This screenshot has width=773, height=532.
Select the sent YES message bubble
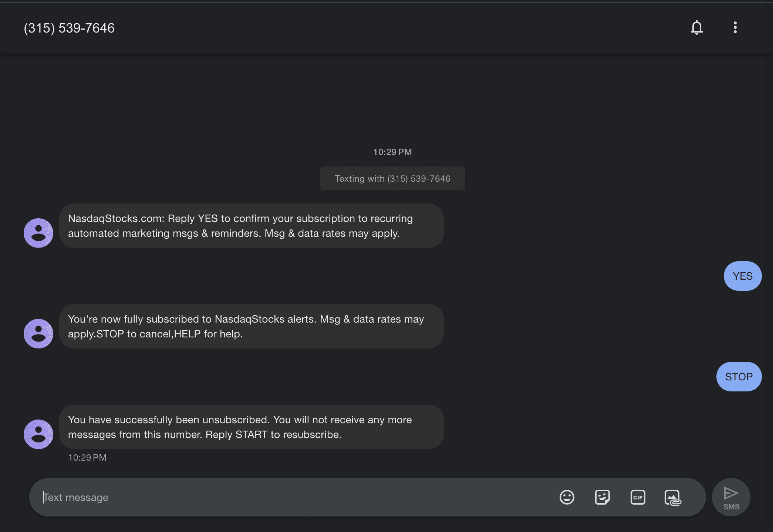tap(742, 276)
